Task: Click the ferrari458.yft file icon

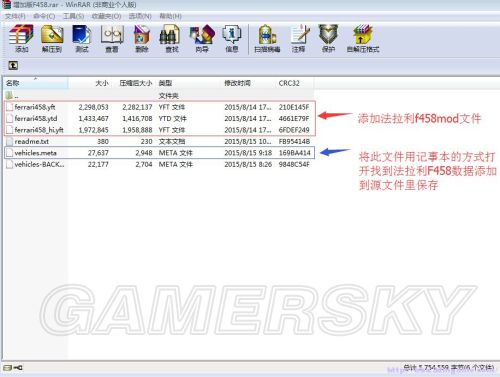Action: point(10,107)
